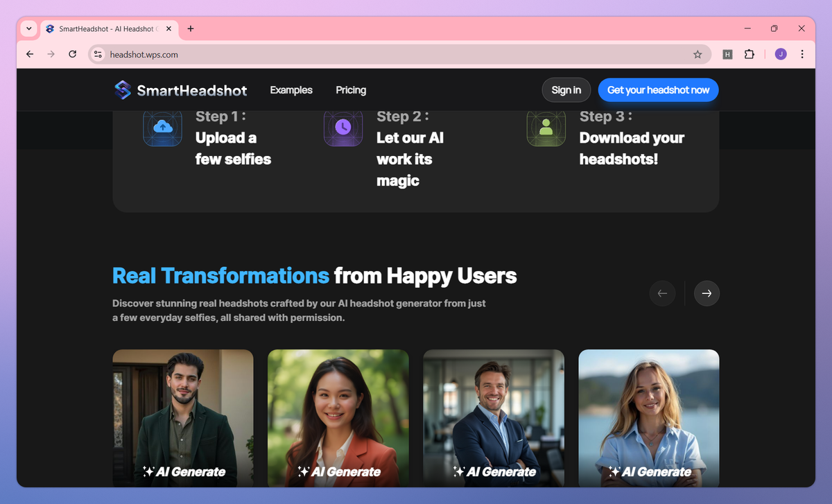Screen dimensions: 832x504
Task: Click the Step 1 upload cloud icon
Action: (162, 127)
